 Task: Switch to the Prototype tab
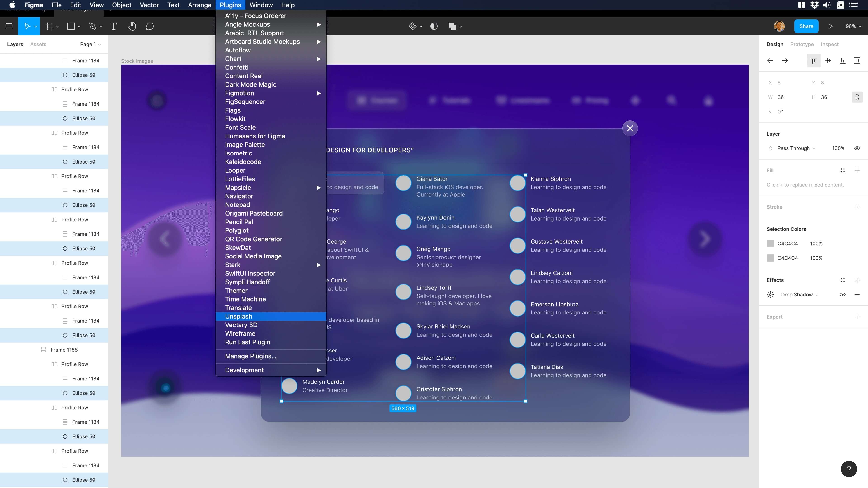point(802,45)
